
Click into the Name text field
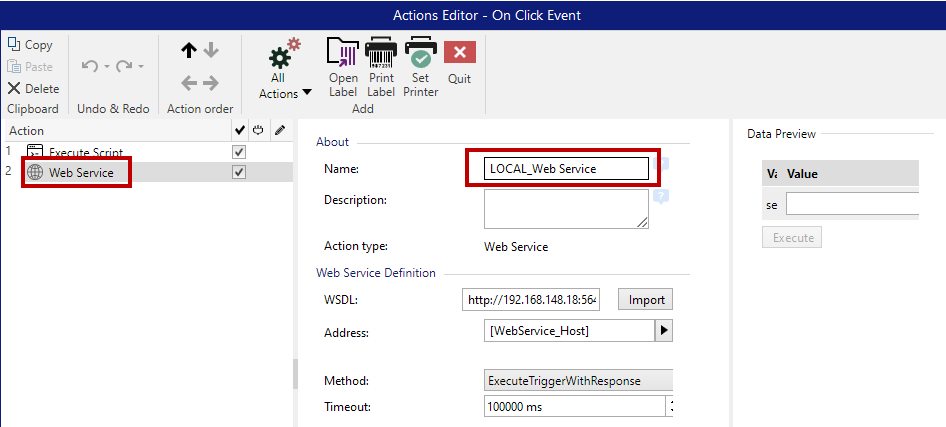coord(566,169)
